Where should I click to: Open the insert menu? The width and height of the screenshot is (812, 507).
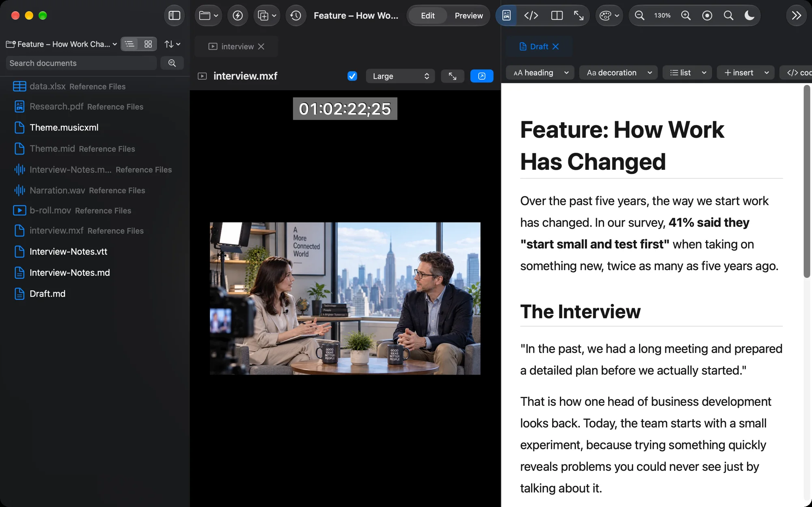coord(745,73)
